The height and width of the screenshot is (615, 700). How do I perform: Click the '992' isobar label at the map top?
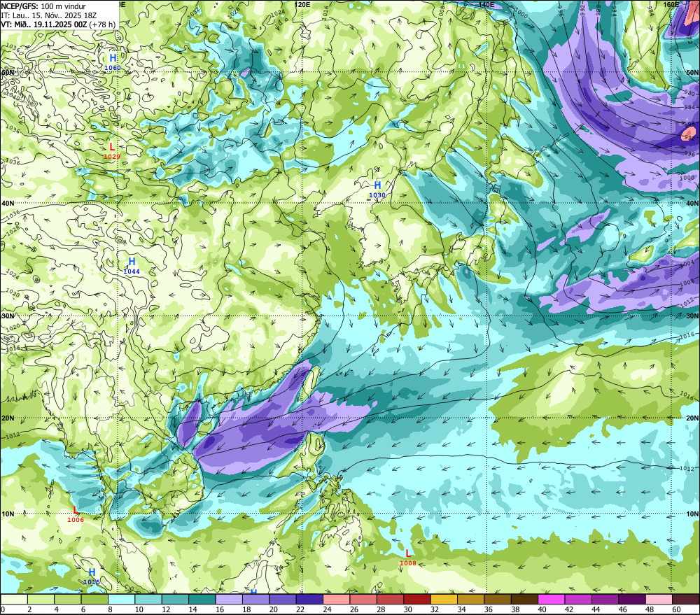[x=583, y=10]
